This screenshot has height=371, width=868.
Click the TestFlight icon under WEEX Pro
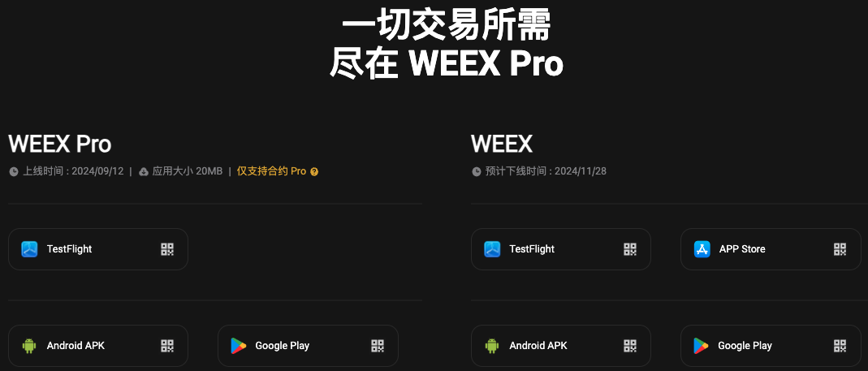pos(29,249)
